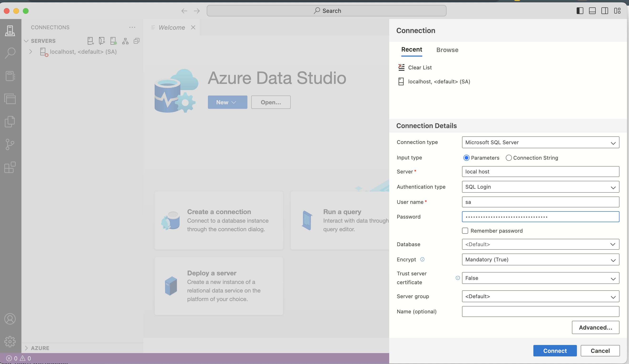Open the Explorer files icon in activity bar

click(x=10, y=122)
